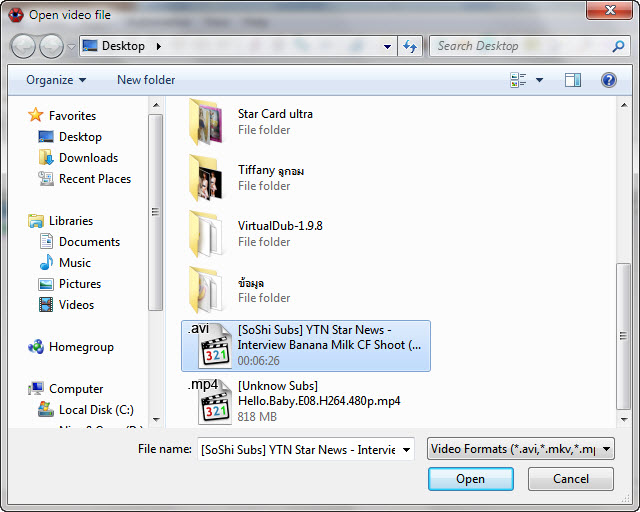The width and height of the screenshot is (640, 512).
Task: Select Downloads in the navigation pane
Action: pyautogui.click(x=89, y=158)
